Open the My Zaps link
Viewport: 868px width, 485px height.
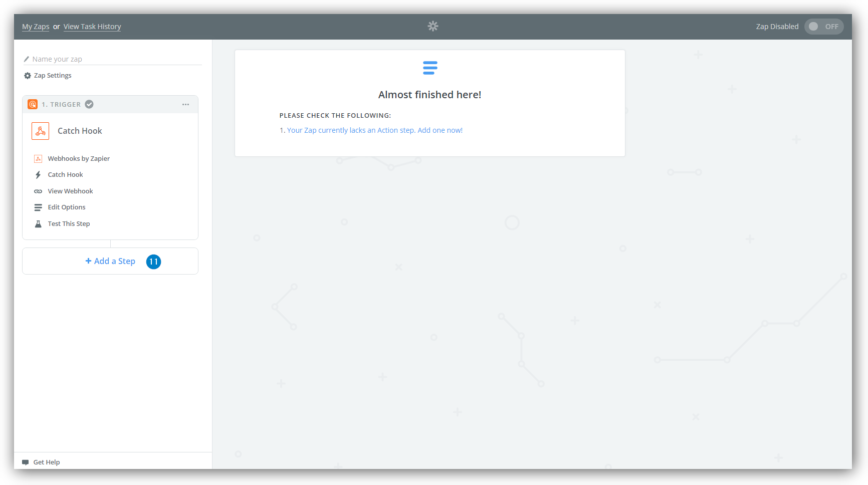[36, 27]
